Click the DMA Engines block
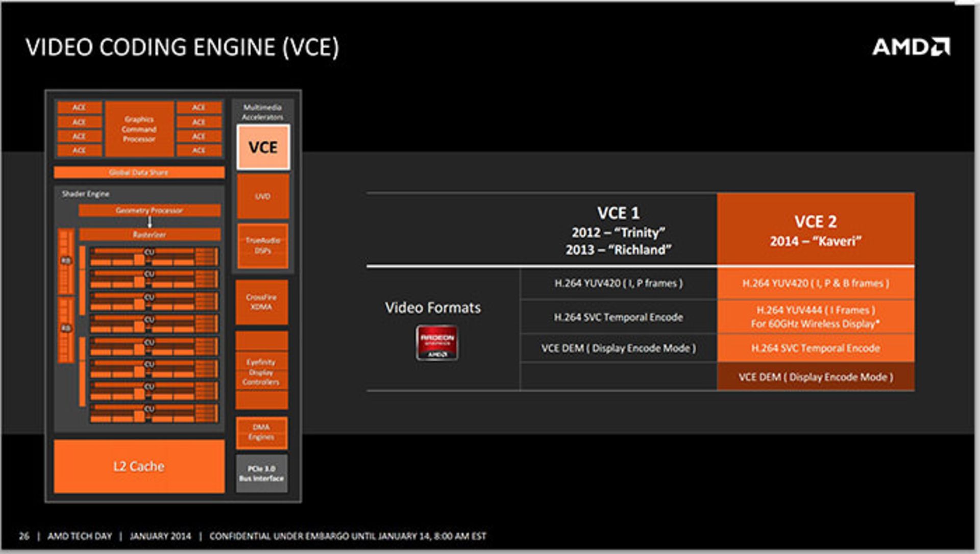980x554 pixels. click(261, 432)
